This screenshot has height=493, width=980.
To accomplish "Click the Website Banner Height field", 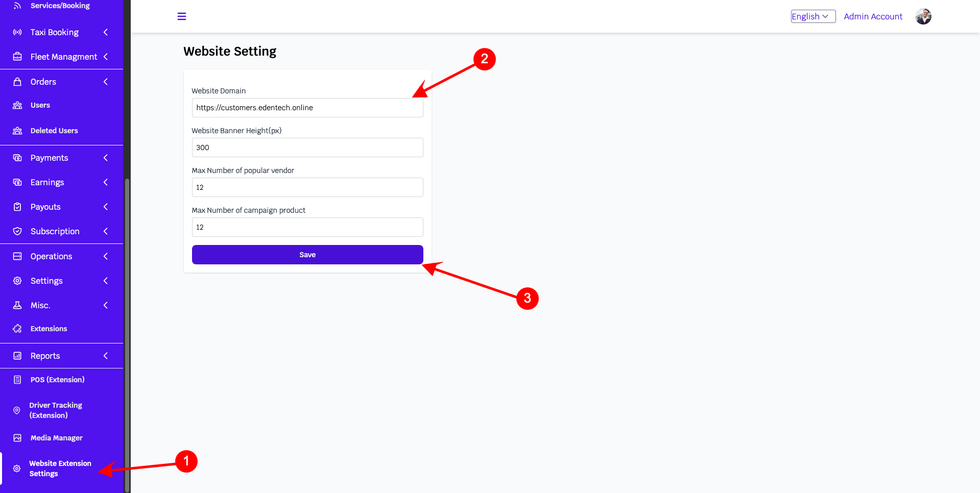I will tap(307, 147).
